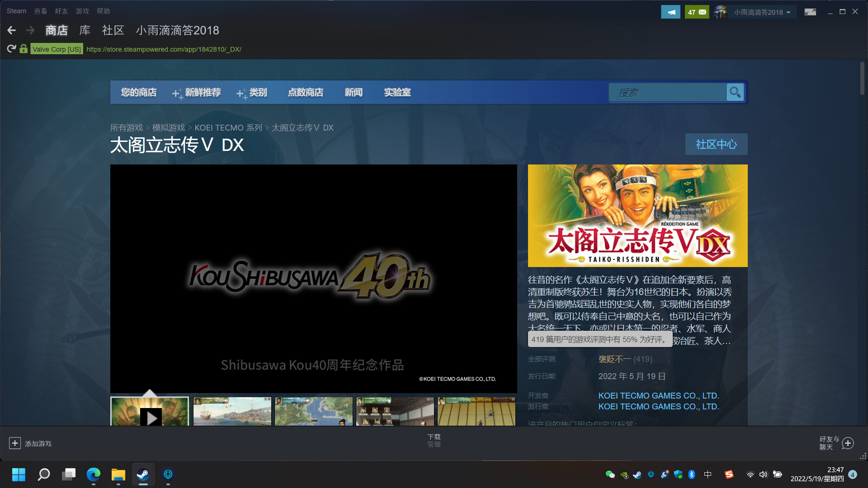The height and width of the screenshot is (488, 868).
Task: Click the store search magnifier button
Action: click(x=735, y=92)
